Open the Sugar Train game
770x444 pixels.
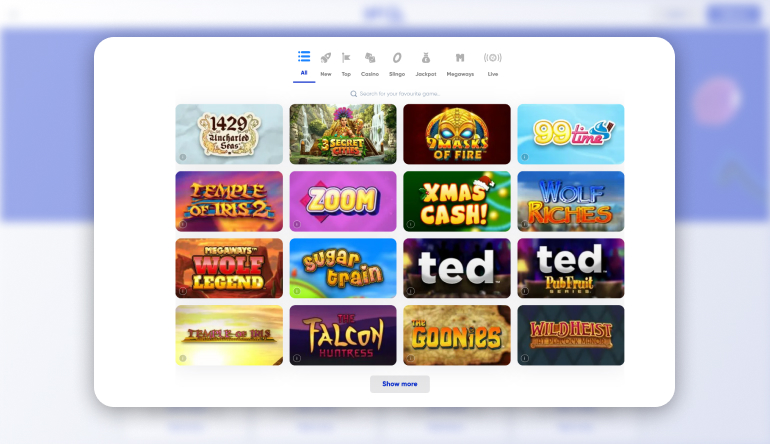[343, 268]
